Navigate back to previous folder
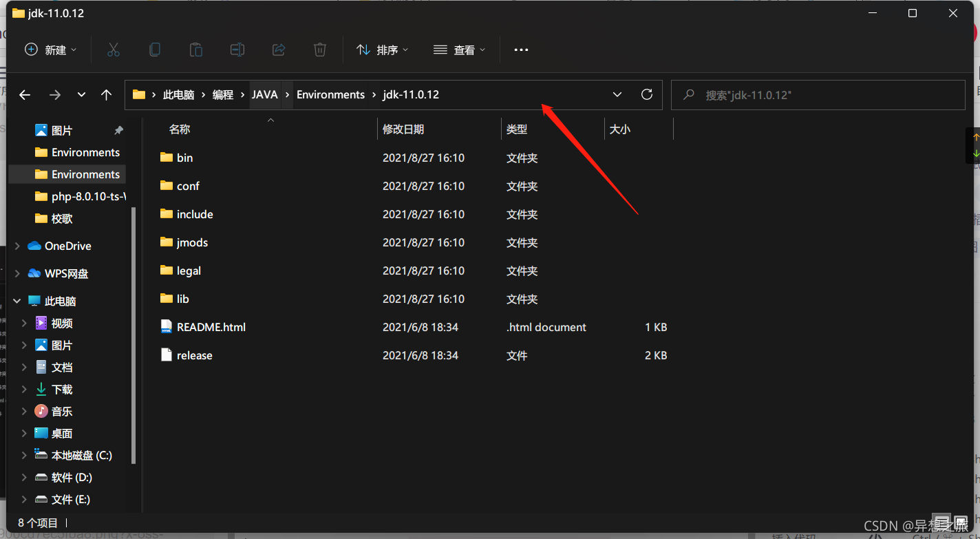The height and width of the screenshot is (539, 980). pos(25,95)
